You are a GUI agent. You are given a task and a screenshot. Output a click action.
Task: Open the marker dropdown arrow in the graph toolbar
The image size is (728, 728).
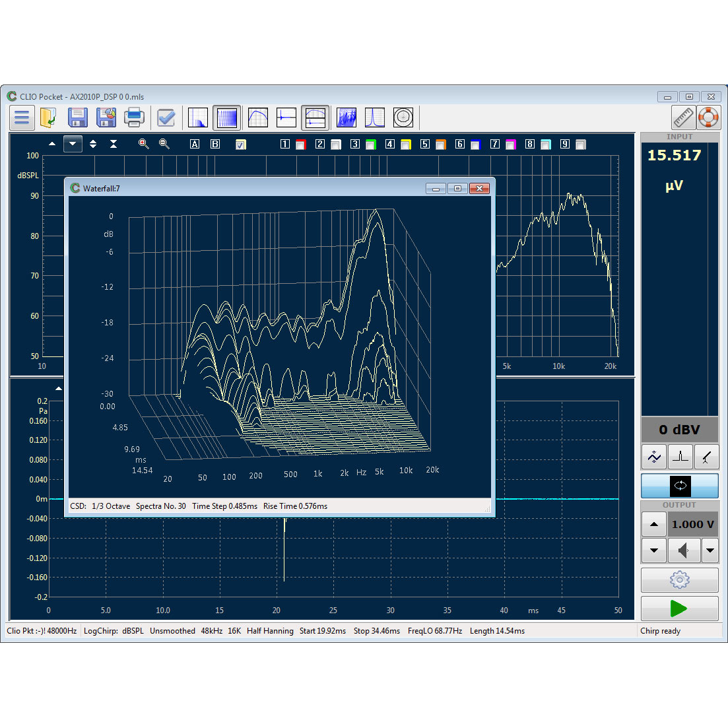pyautogui.click(x=73, y=143)
